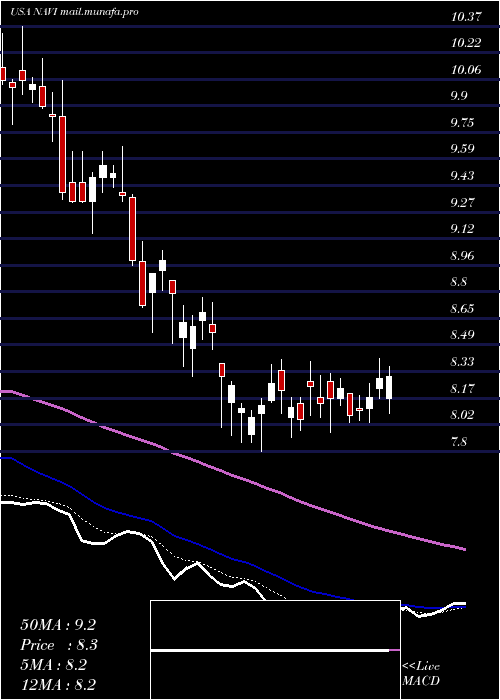
Task: Click the latest white candlestick on the right
Action: pyautogui.click(x=389, y=388)
